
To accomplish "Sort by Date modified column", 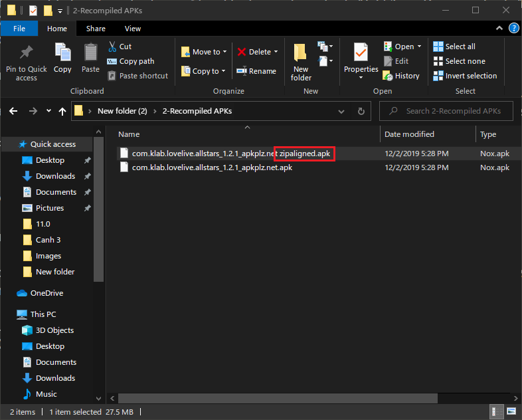I will click(428, 134).
